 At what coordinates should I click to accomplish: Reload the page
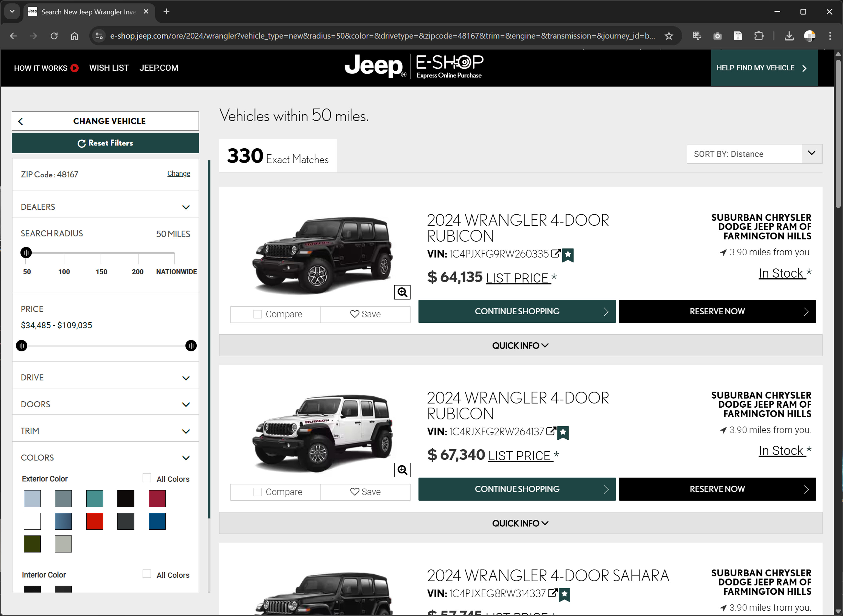pyautogui.click(x=54, y=36)
